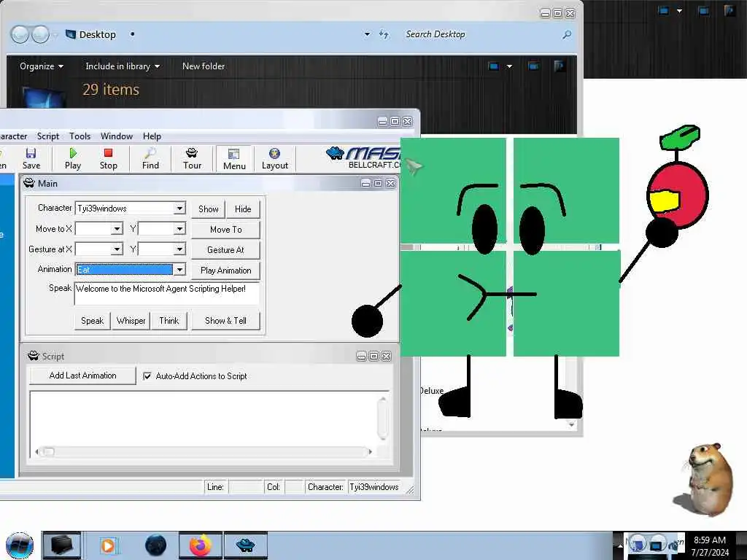
Task: Click New folder in Explorer toolbar
Action: (204, 66)
